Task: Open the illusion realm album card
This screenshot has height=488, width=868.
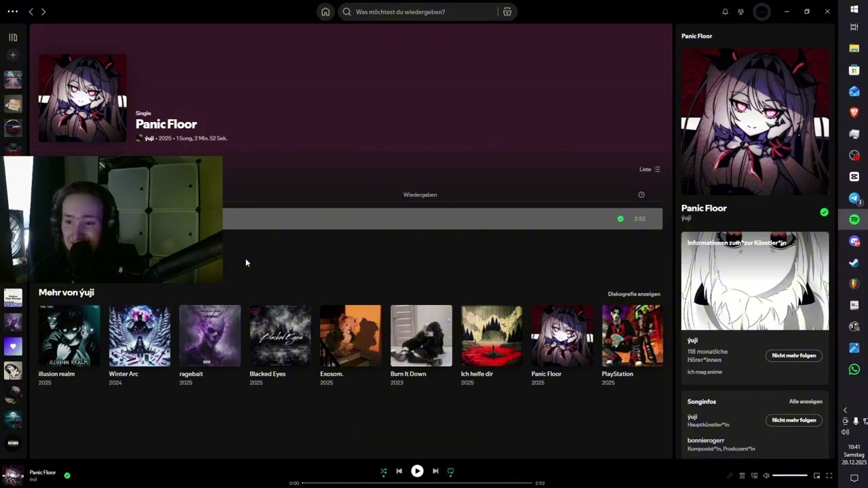Action: tap(69, 346)
